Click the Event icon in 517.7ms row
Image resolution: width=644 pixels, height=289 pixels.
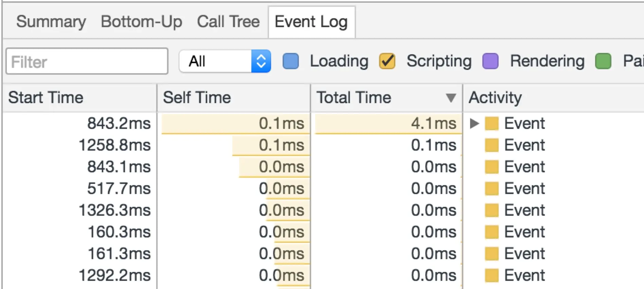point(491,189)
